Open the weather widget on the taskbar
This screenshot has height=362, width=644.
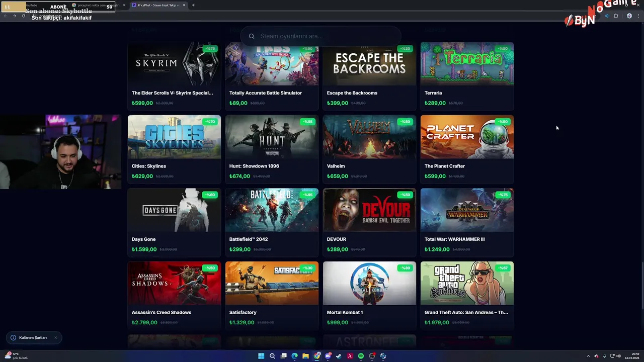(16, 356)
